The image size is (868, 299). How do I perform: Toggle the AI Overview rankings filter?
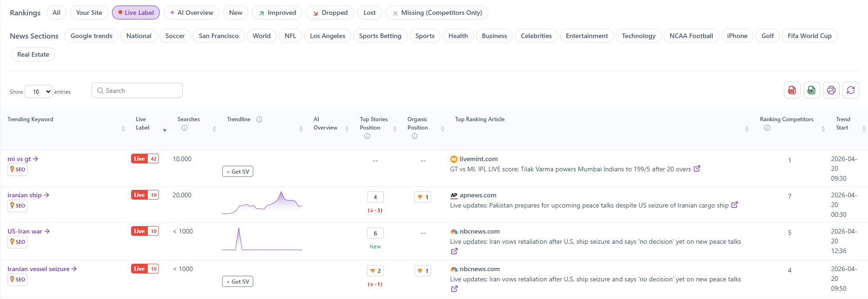(191, 13)
